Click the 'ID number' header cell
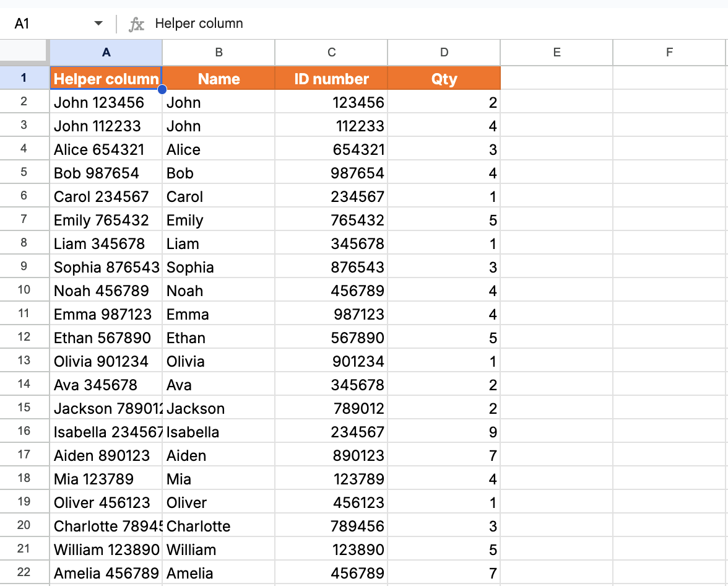 [331, 79]
